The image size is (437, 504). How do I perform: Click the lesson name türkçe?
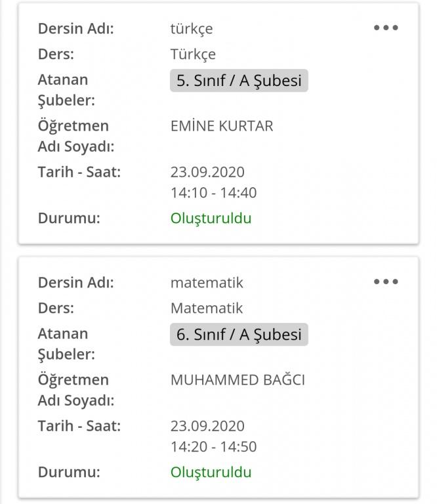click(x=192, y=29)
